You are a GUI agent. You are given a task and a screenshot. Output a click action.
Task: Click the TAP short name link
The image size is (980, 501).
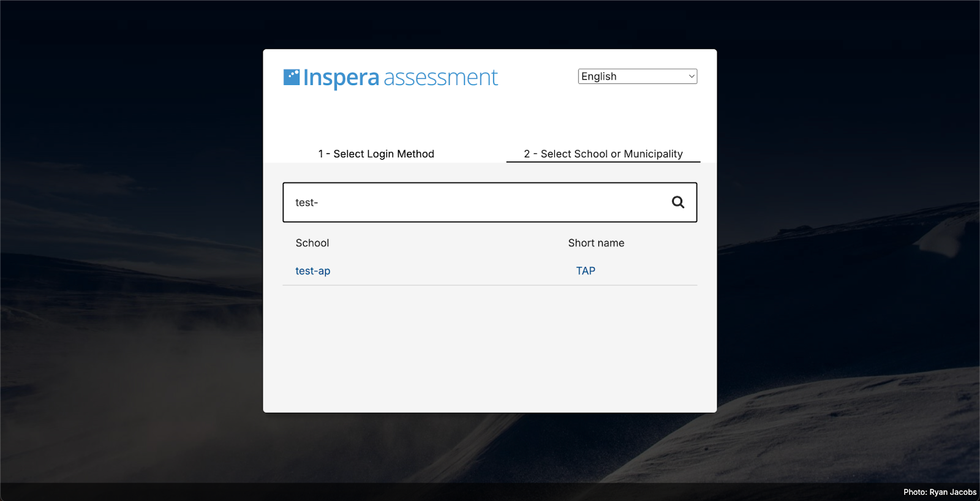tap(586, 271)
